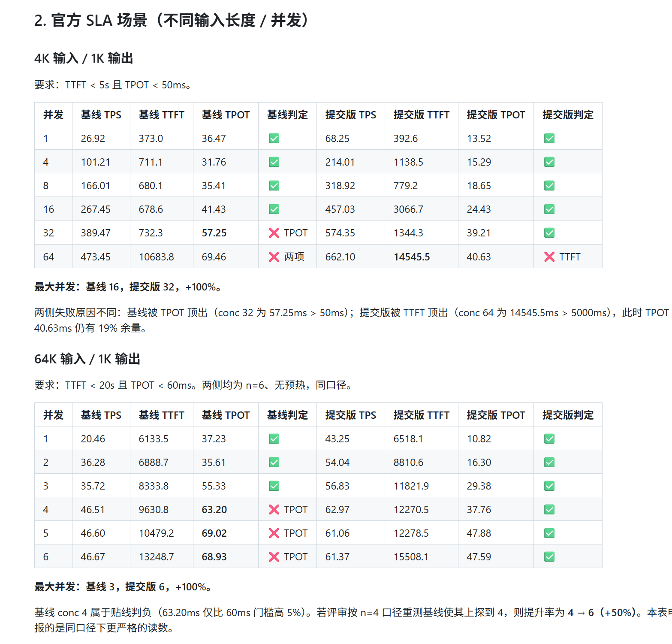Screen dimensions: 672x644
Task: Click the submission green check in the 61.37 TPS row
Action: tap(549, 556)
